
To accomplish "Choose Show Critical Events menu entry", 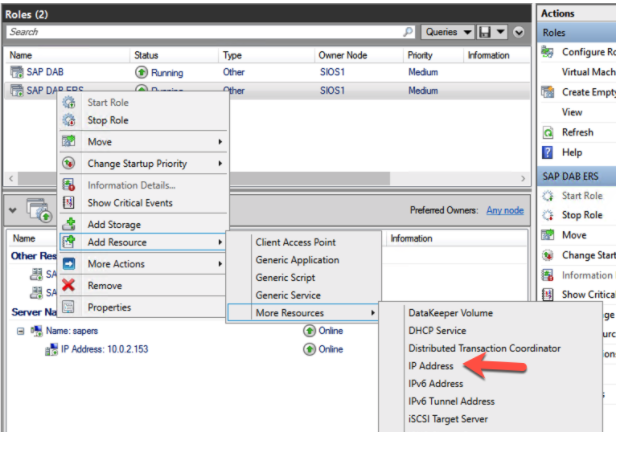I will point(130,203).
